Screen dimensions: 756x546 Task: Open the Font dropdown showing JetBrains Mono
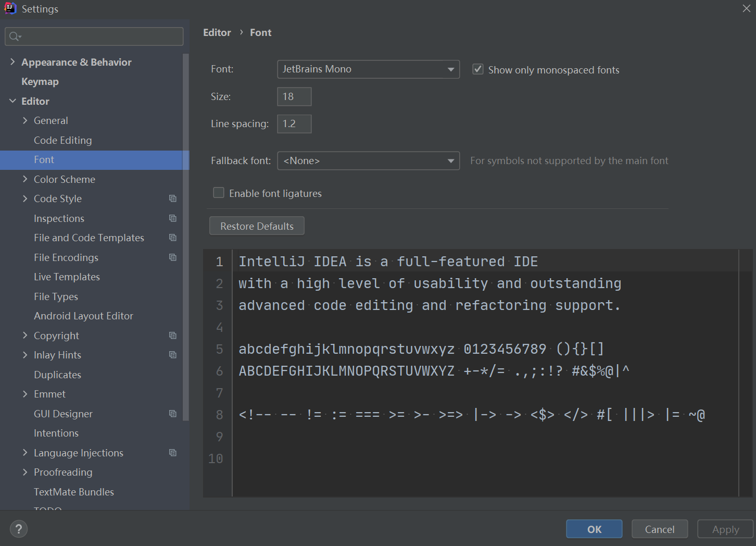click(368, 69)
